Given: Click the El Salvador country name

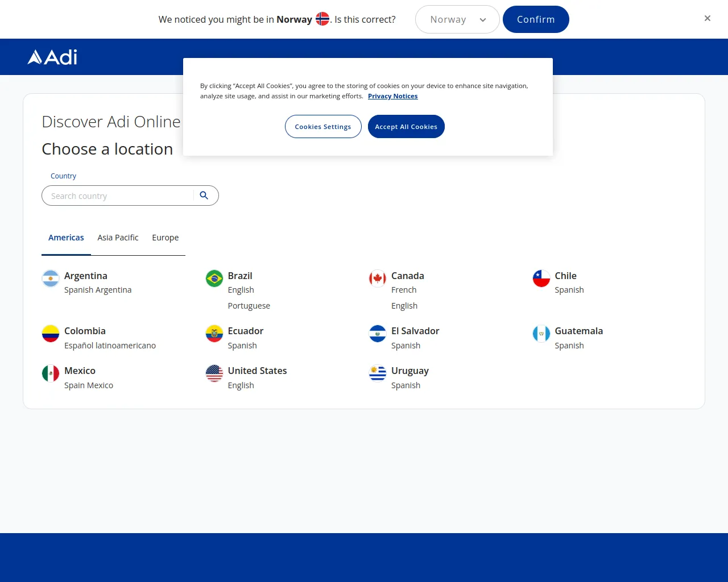Looking at the screenshot, I should pyautogui.click(x=415, y=331).
